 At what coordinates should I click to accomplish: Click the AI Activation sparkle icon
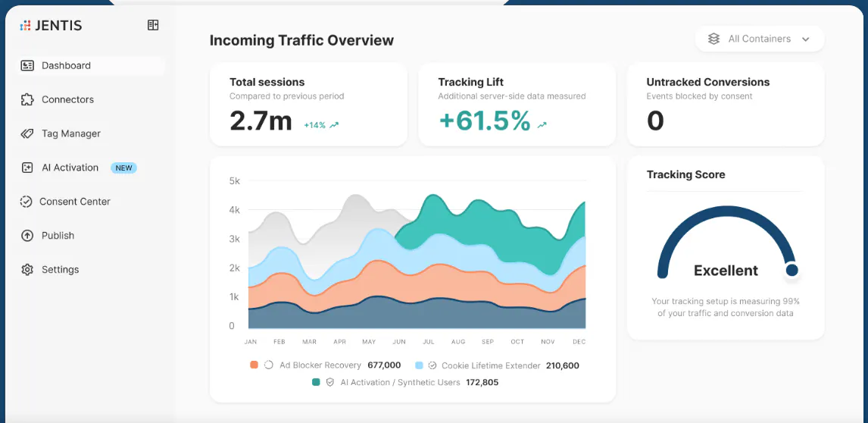point(27,168)
